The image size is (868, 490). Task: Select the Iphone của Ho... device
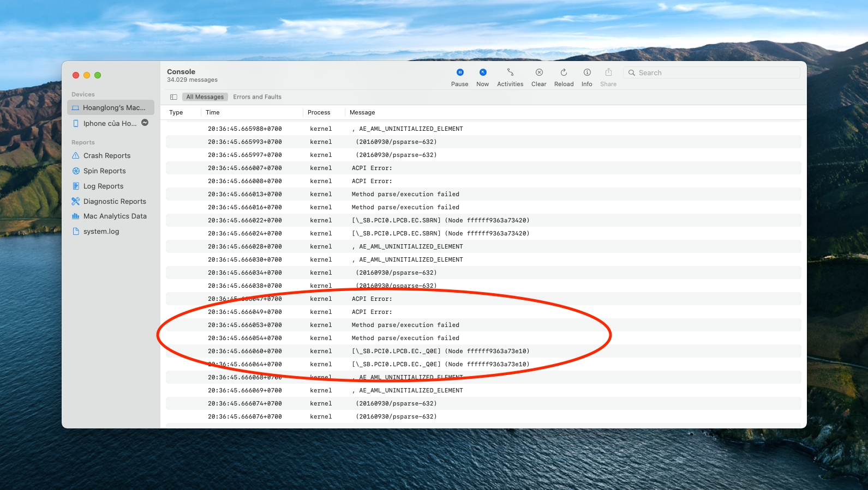click(x=109, y=124)
